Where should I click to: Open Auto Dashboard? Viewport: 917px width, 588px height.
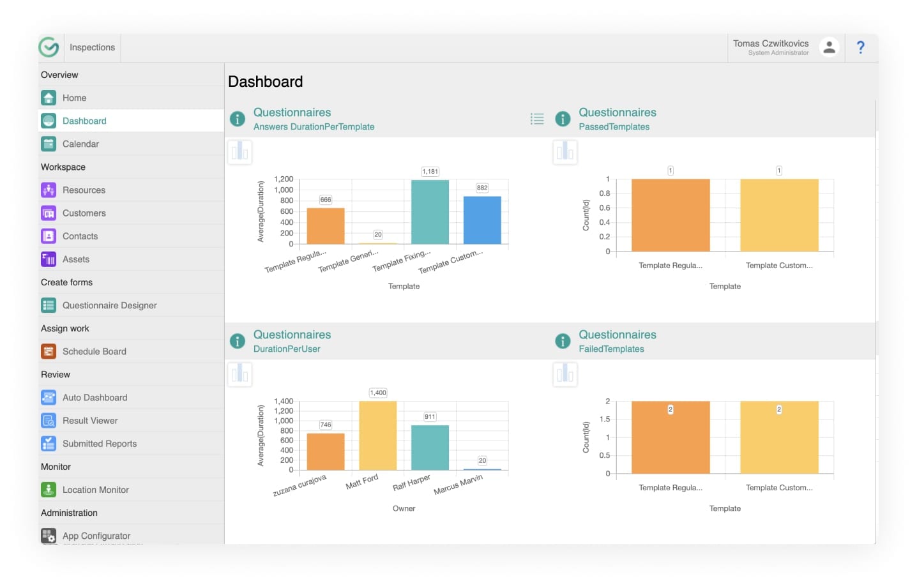click(x=131, y=397)
